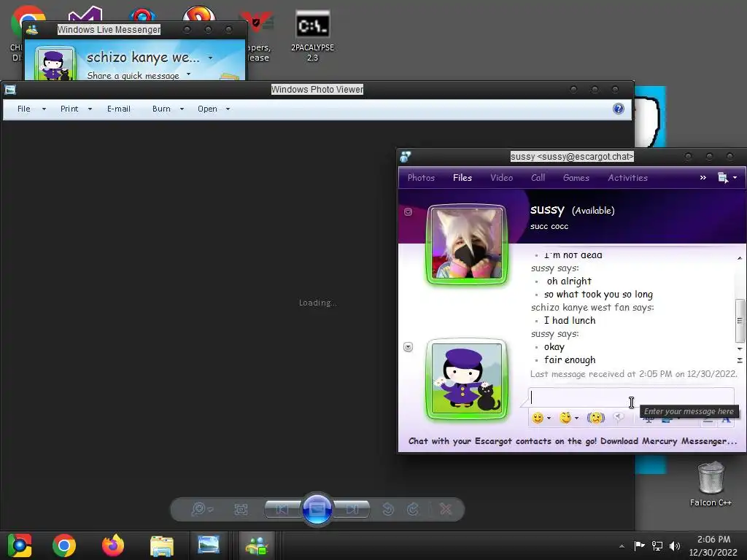
Task: Click the red delete photo icon
Action: point(446,510)
